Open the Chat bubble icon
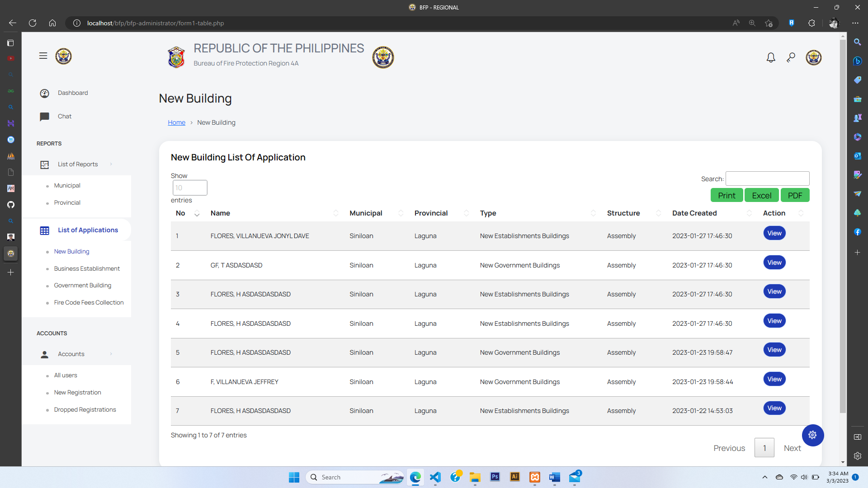 (x=44, y=117)
